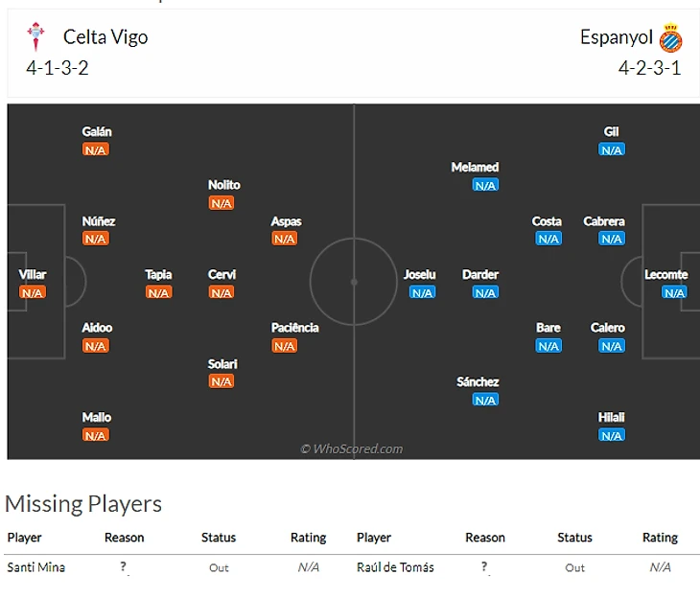The image size is (700, 598).
Task: Click the question mark reason for Raúl de Tomás
Action: 485,567
